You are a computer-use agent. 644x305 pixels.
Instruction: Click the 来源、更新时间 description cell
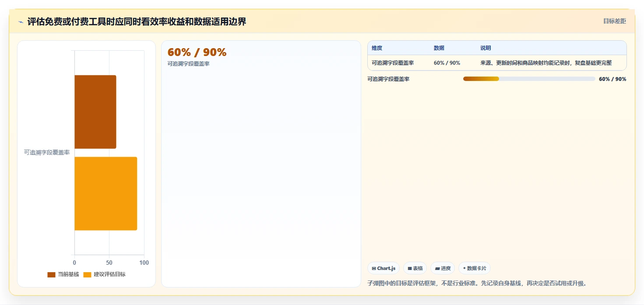click(x=546, y=63)
